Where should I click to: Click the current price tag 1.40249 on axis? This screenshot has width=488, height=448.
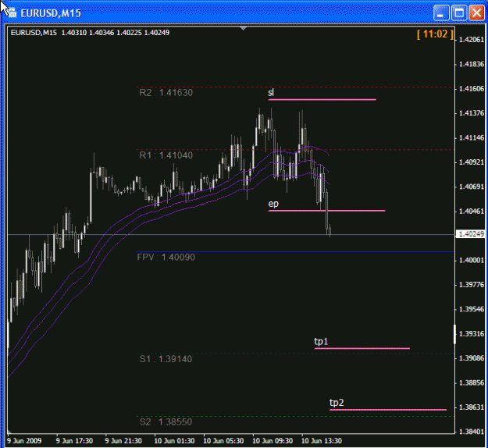471,234
